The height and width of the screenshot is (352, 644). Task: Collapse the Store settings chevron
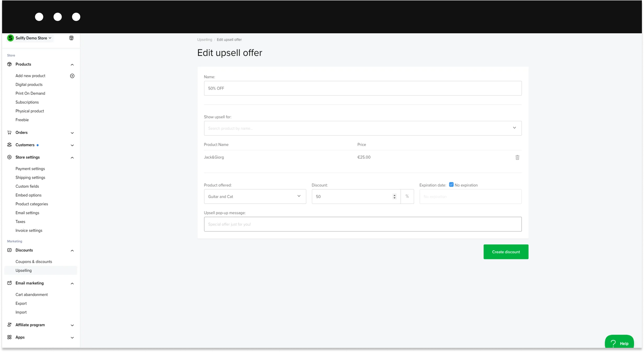tap(72, 158)
